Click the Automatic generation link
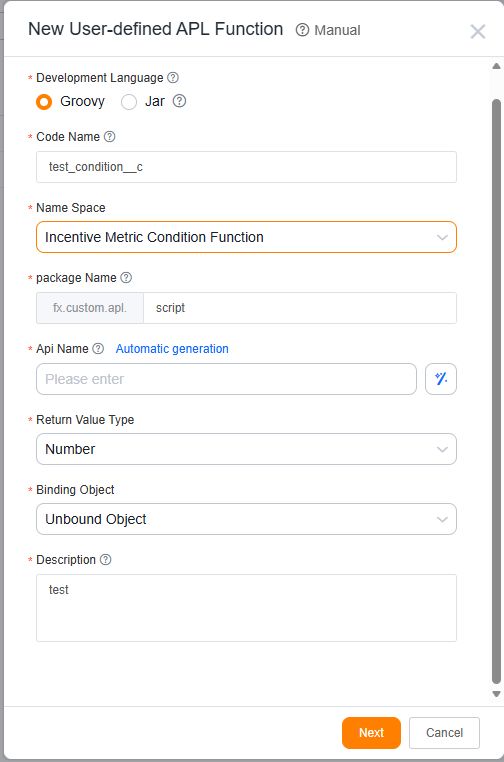This screenshot has height=762, width=504. tap(172, 348)
